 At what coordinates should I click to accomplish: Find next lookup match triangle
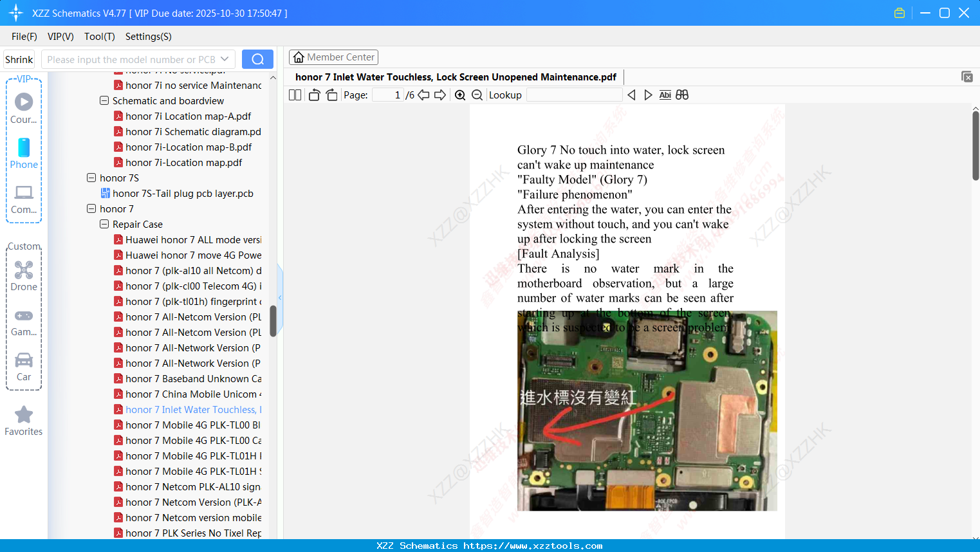click(x=648, y=95)
